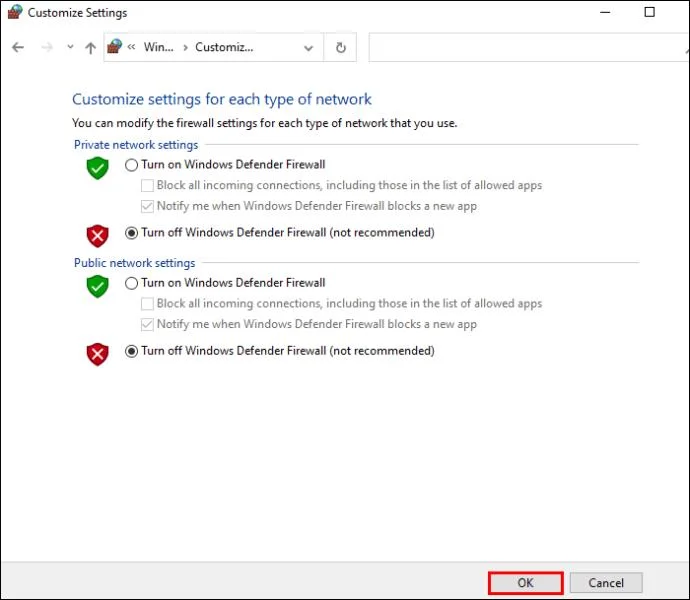Image resolution: width=690 pixels, height=600 pixels.
Task: Toggle notify checkbox under Private network settings
Action: click(147, 206)
